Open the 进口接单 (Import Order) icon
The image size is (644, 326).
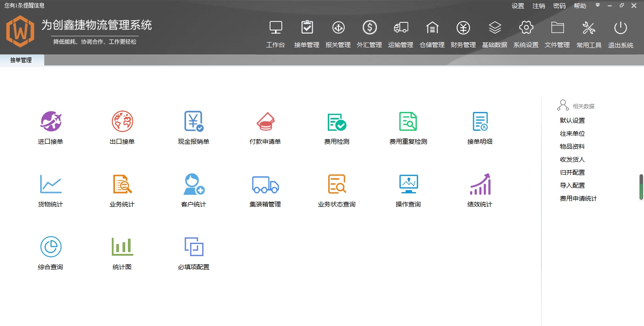51,127
